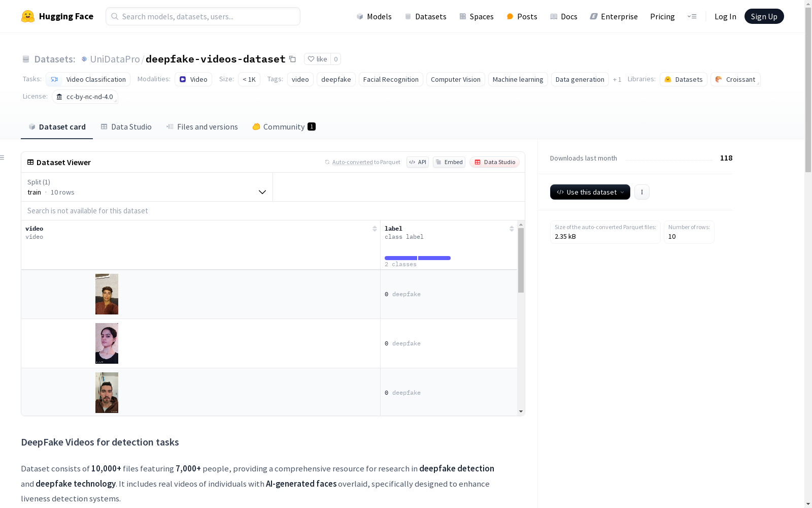Click the sort icon on video column
Screen dimensions: 812x508
(375, 229)
